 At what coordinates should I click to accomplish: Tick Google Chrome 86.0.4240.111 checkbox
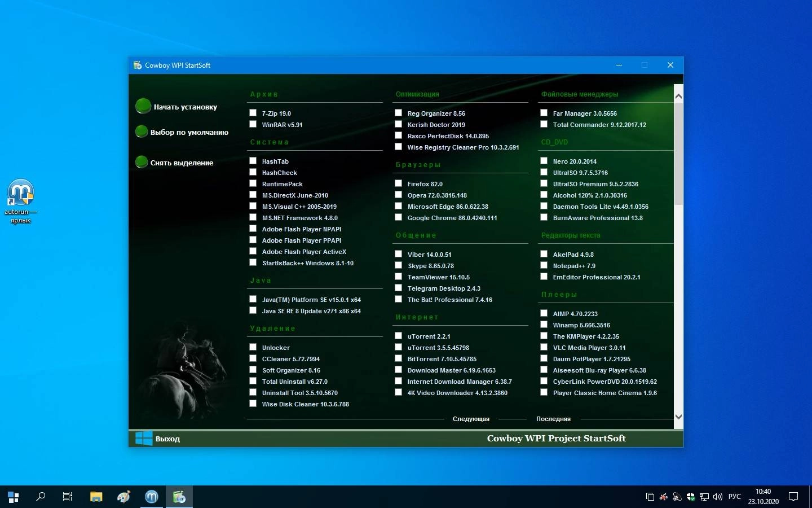(x=399, y=217)
